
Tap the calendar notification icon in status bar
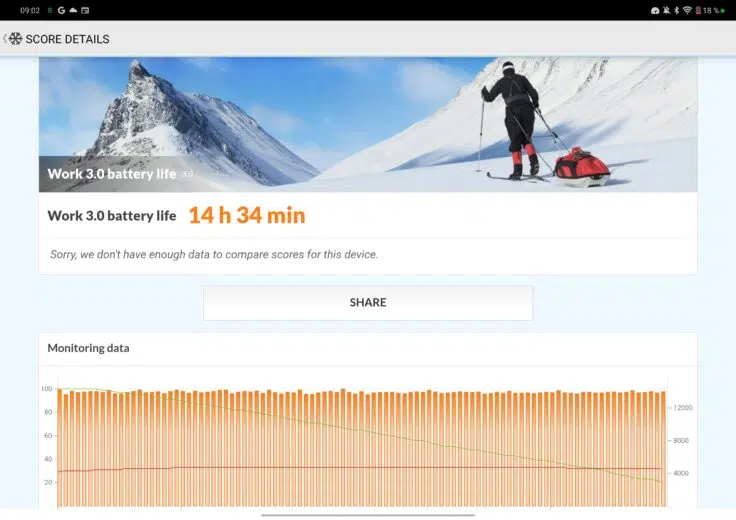click(85, 10)
